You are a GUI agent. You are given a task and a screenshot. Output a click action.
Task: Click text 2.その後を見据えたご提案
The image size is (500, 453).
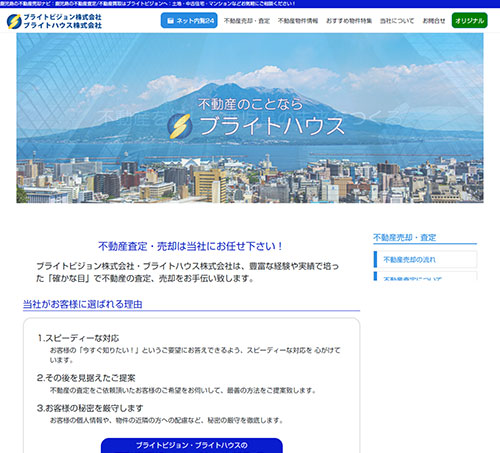(86, 378)
